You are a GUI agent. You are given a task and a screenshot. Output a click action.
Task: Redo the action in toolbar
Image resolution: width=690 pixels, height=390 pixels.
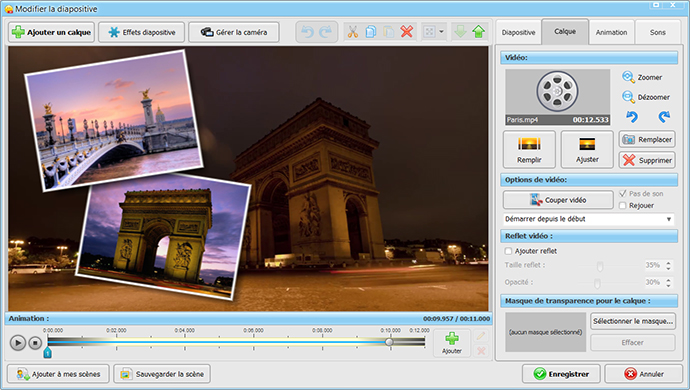coord(326,32)
